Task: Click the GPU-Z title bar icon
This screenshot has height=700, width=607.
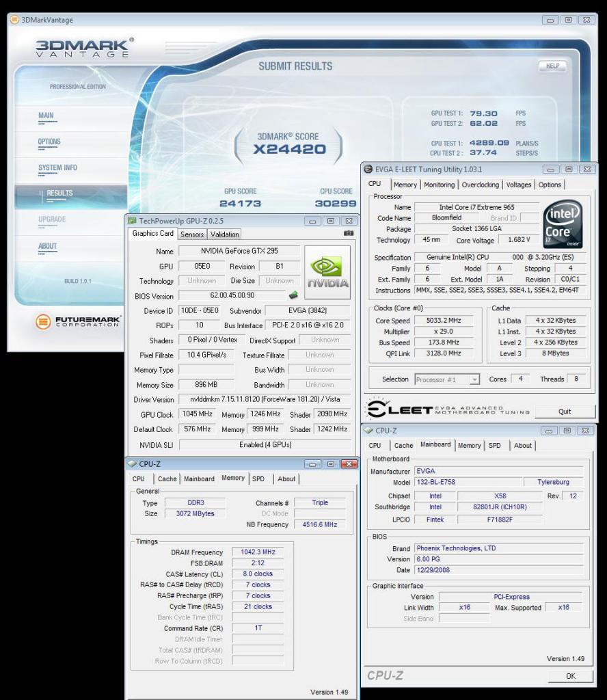Action: click(x=132, y=221)
